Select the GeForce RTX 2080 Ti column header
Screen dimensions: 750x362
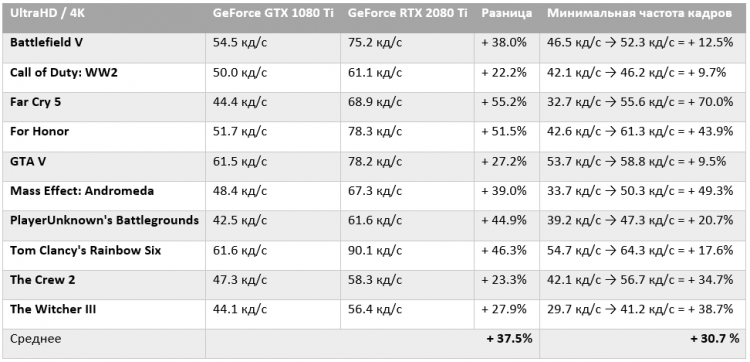(x=408, y=13)
